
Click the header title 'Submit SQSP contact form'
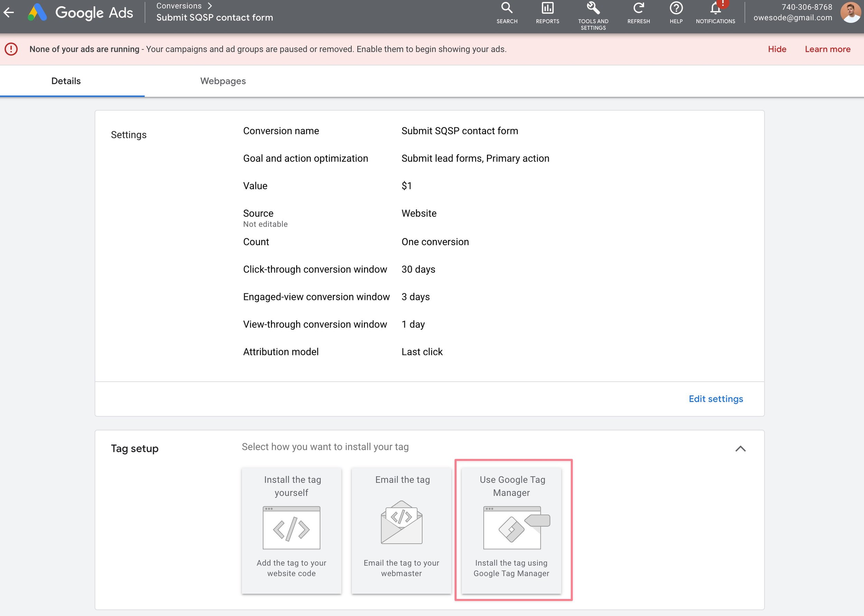click(215, 18)
